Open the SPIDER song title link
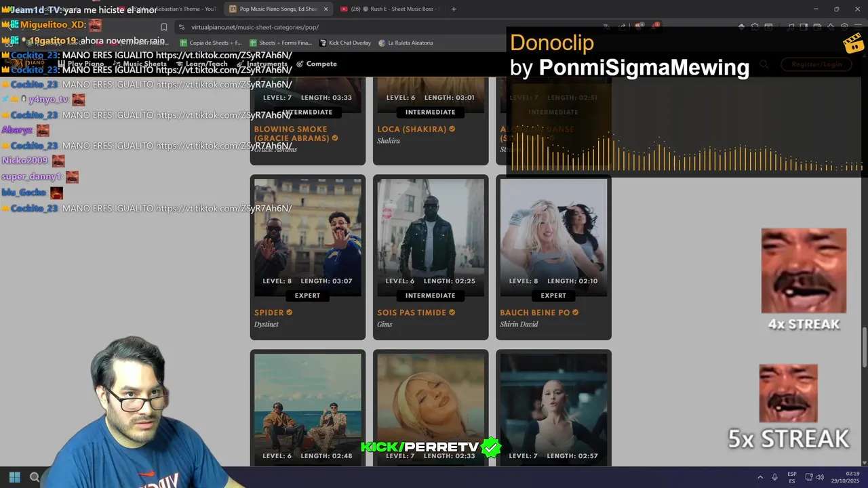The width and height of the screenshot is (868, 488). click(269, 312)
